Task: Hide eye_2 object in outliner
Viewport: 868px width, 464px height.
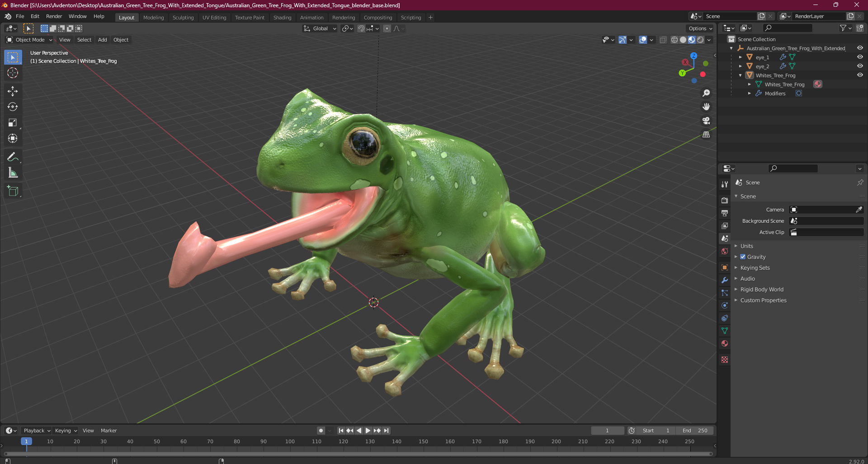Action: tap(860, 66)
